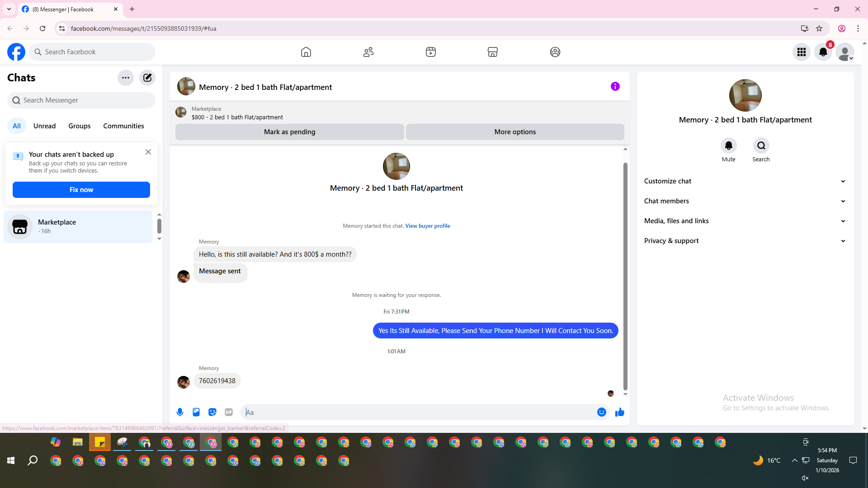Click the Mark as pending button
868x488 pixels.
(x=289, y=132)
